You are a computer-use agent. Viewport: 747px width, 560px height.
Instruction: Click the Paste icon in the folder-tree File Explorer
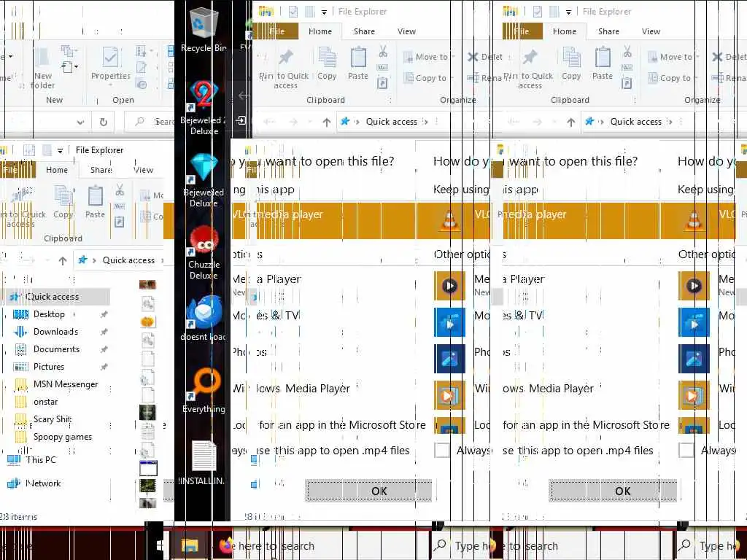95,202
